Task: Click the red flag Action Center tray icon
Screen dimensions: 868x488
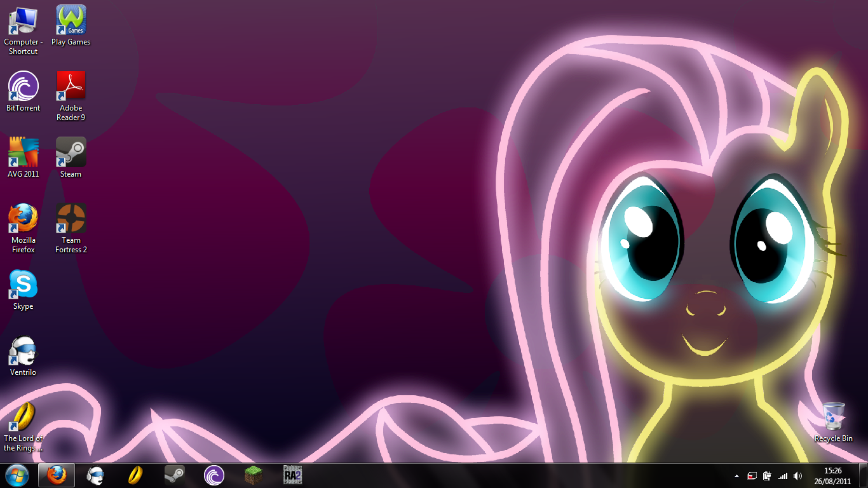Action: (x=752, y=475)
